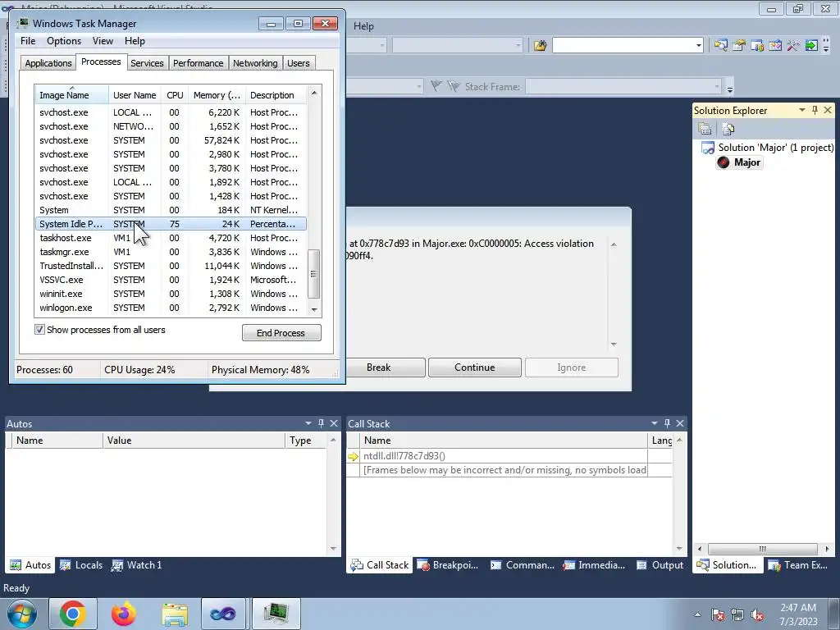Click the End Process button
Viewport: 840px width, 630px height.
(281, 333)
